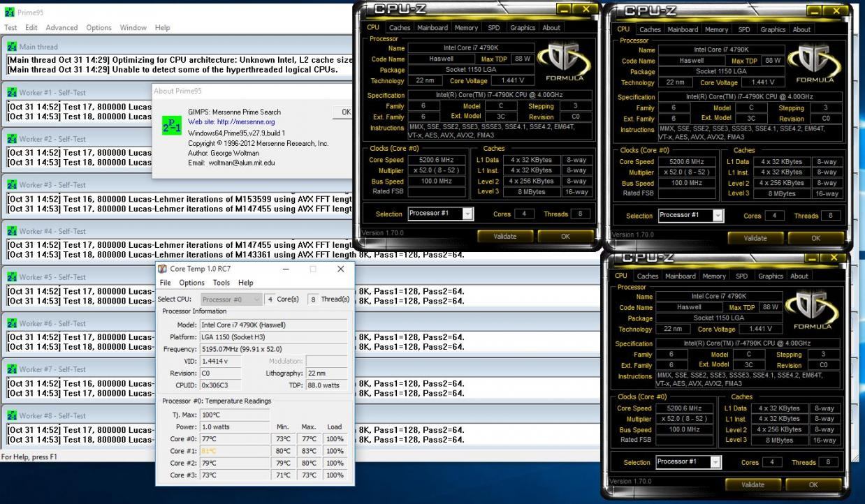
Task: Click the Worker #2 Self-Test window icon
Action: tap(12, 139)
